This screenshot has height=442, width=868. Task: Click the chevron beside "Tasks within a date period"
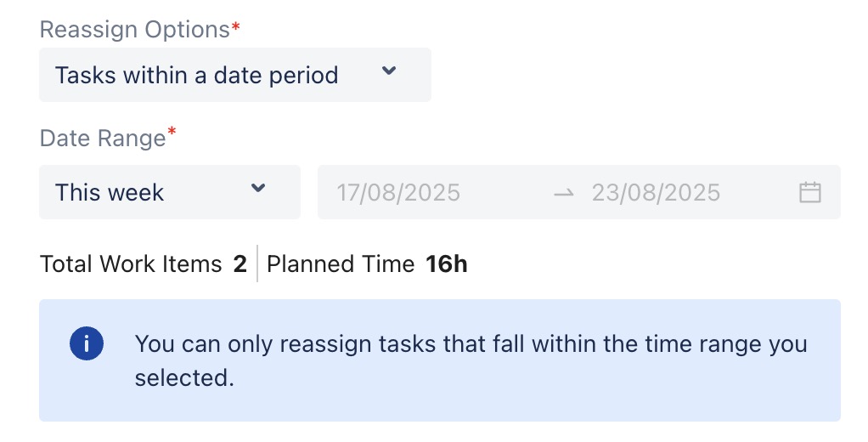388,72
